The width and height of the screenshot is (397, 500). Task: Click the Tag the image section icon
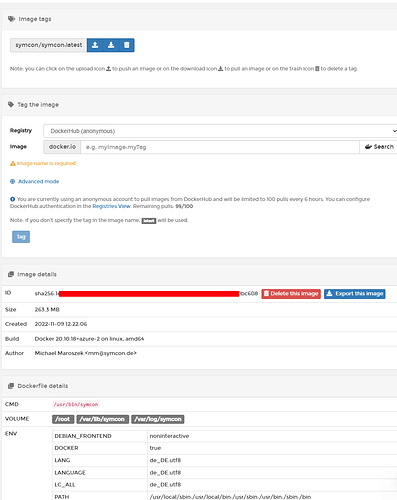pos(11,105)
